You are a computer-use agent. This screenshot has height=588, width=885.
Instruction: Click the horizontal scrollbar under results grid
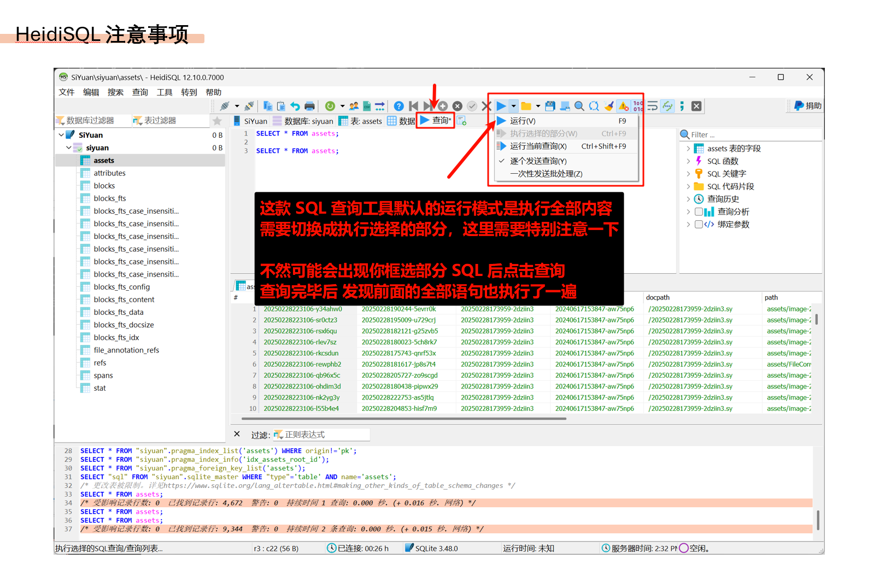(x=403, y=419)
